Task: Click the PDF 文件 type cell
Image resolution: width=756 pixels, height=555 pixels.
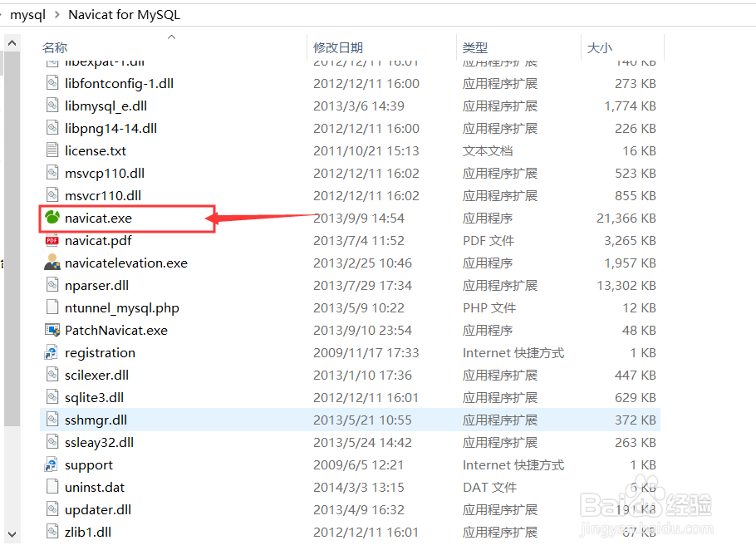Action: click(x=488, y=241)
